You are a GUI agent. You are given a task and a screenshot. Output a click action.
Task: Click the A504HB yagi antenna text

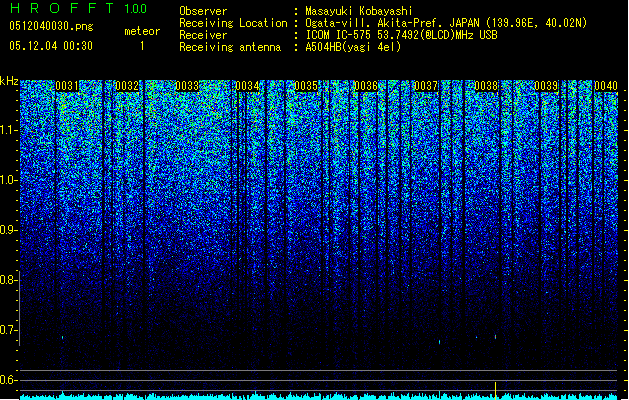pos(353,47)
